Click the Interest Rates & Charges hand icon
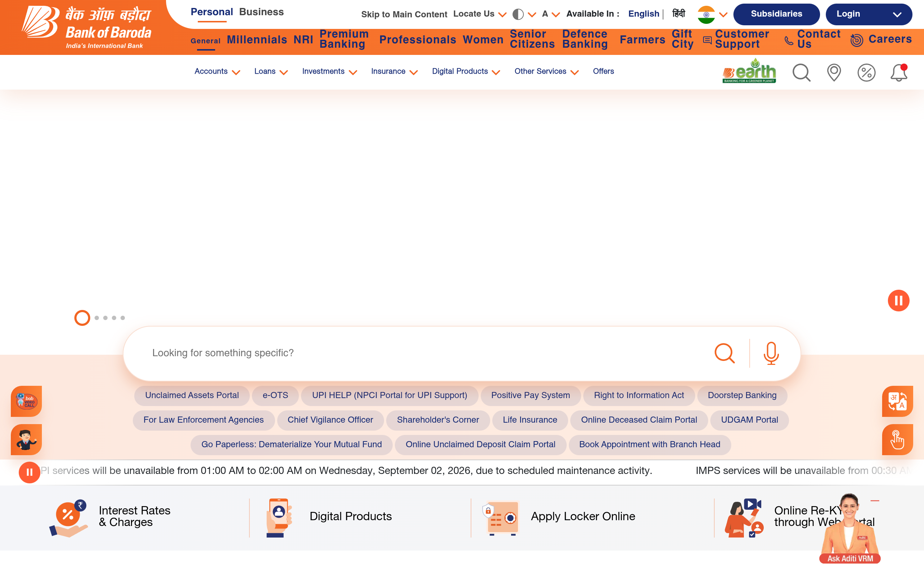Screen dimensions: 924x578 [68, 518]
